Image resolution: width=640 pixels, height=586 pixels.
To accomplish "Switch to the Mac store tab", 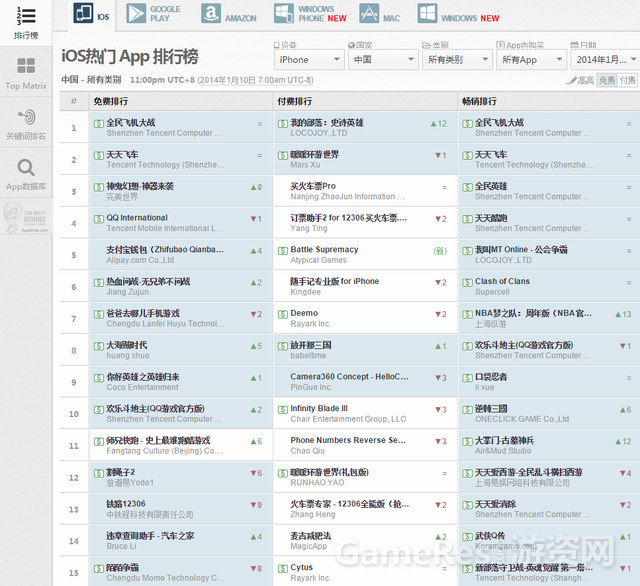I will click(380, 14).
